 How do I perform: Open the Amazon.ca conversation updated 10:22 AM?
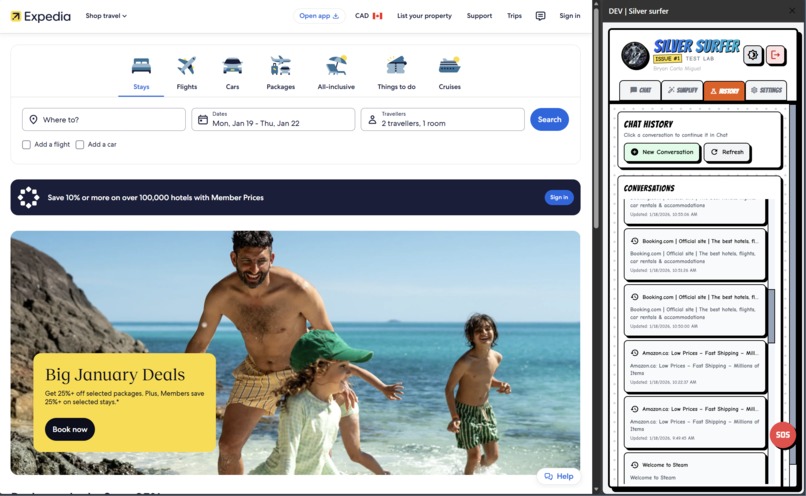[694, 367]
